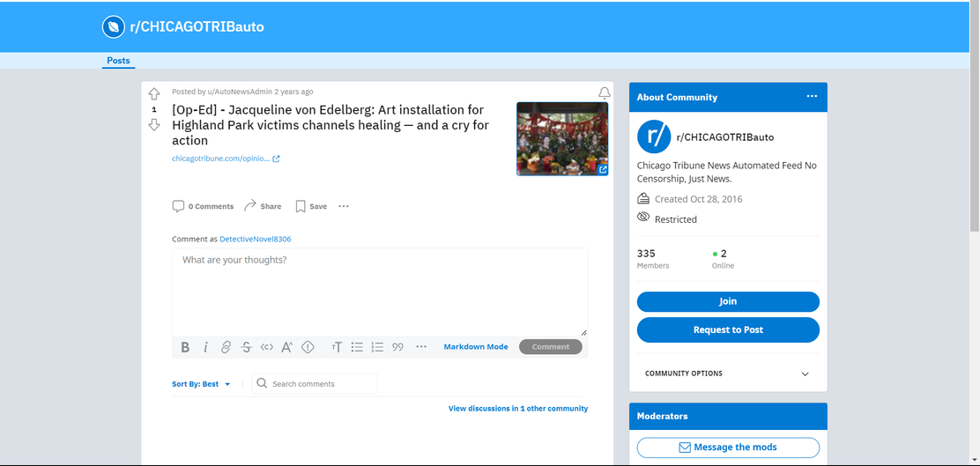The image size is (980, 466).
Task: Open more formatting options in editor
Action: pos(421,347)
